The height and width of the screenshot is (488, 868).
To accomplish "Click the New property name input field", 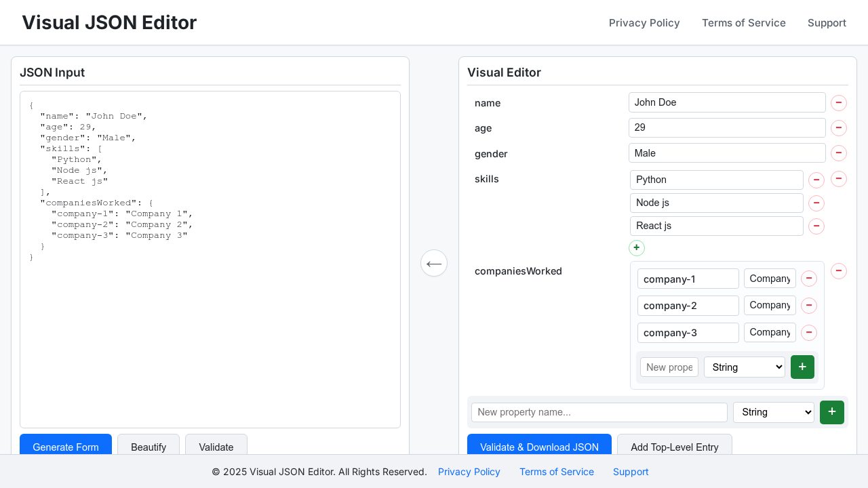I will pyautogui.click(x=599, y=412).
